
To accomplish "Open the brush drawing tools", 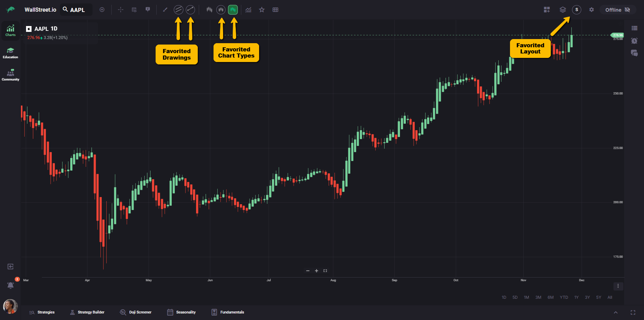I will tap(165, 10).
